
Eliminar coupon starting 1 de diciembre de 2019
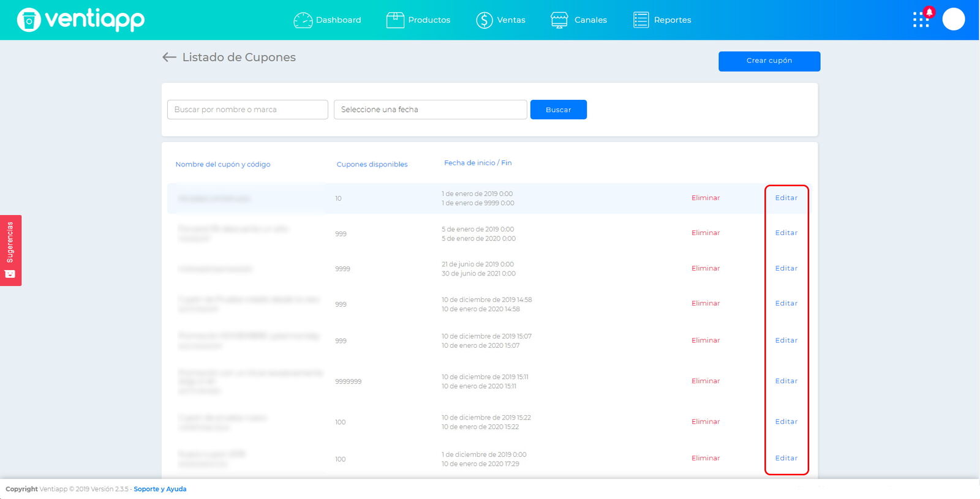pyautogui.click(x=706, y=458)
